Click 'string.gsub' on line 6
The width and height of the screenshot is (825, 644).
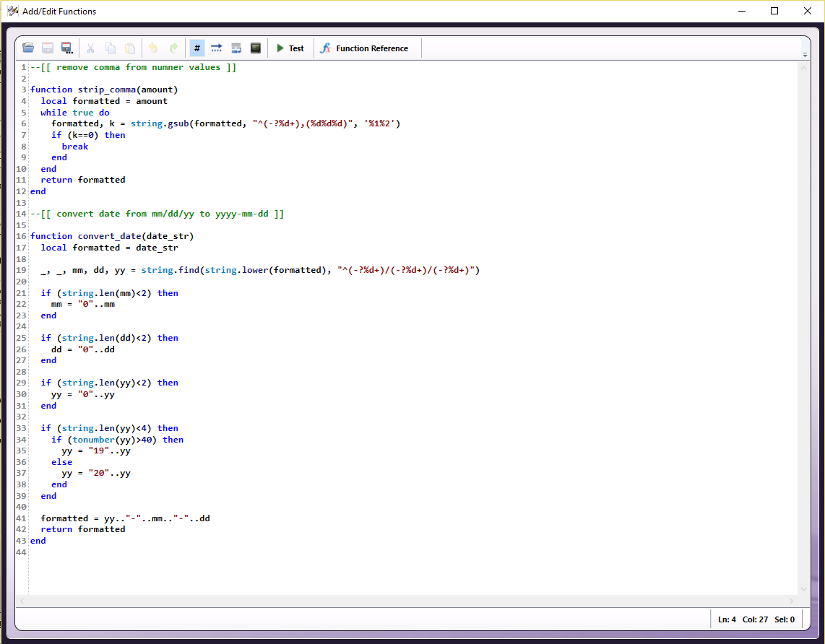point(160,123)
